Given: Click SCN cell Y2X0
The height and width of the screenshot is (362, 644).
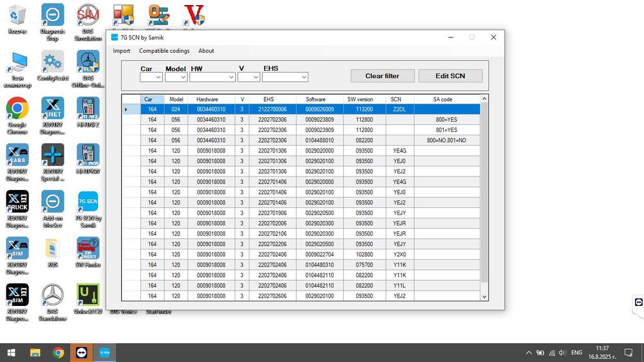Looking at the screenshot, I should [400, 254].
